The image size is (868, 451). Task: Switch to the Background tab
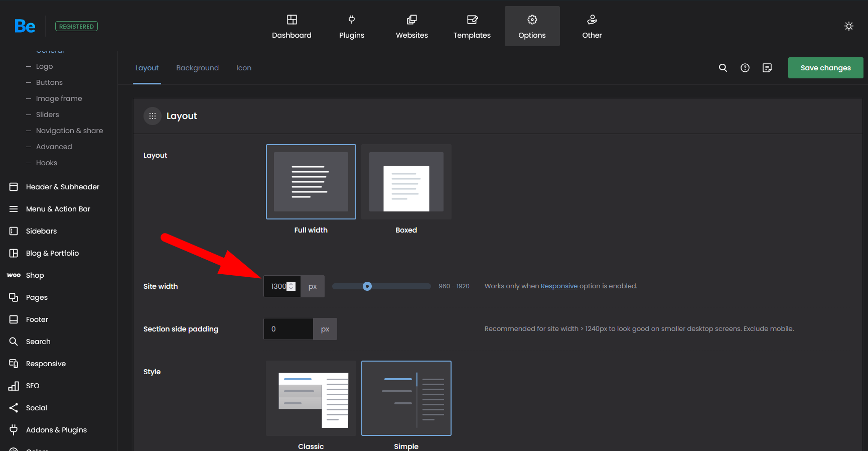pos(197,68)
